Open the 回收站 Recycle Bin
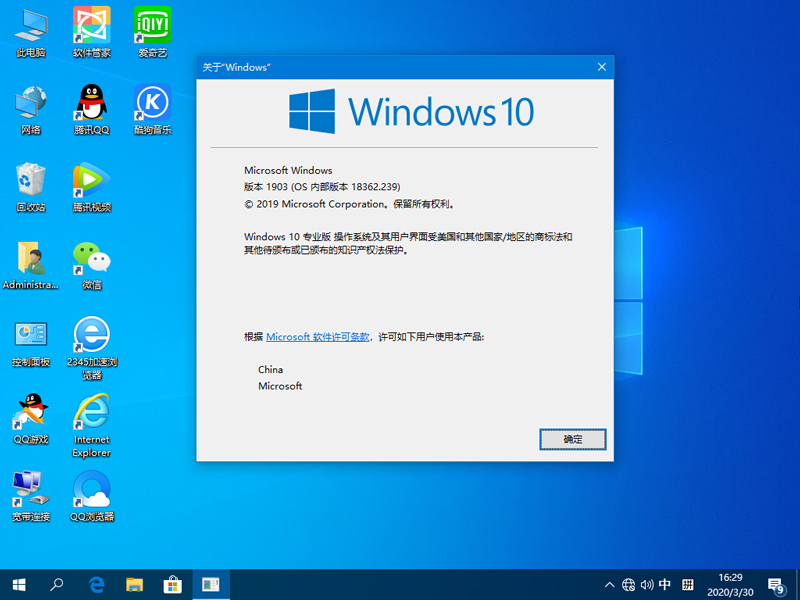The image size is (800, 600). [29, 178]
